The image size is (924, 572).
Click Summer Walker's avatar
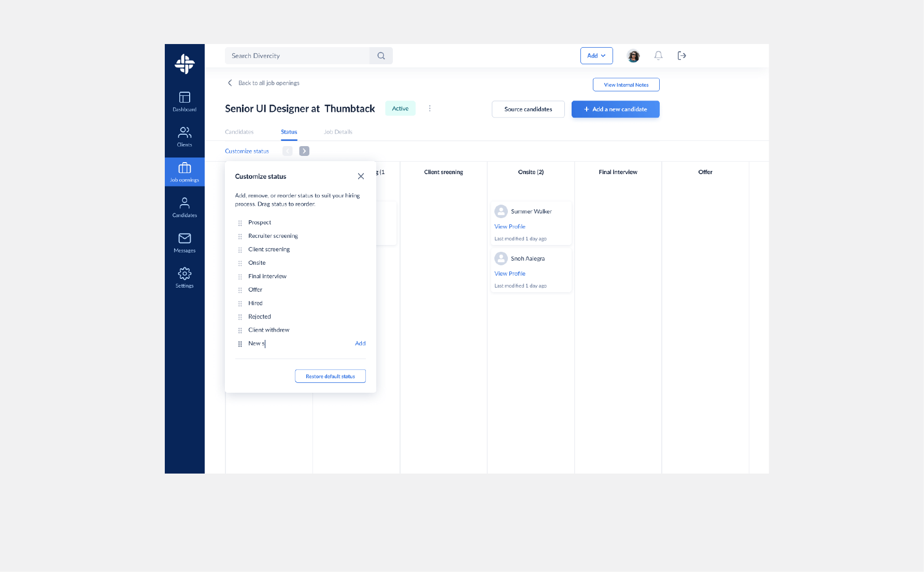tap(501, 211)
